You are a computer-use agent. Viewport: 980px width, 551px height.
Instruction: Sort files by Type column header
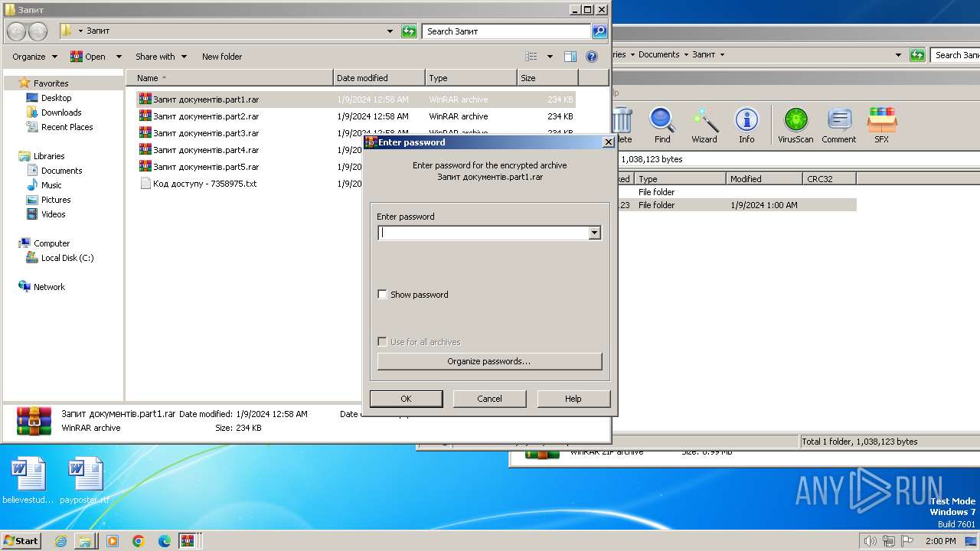pyautogui.click(x=472, y=78)
